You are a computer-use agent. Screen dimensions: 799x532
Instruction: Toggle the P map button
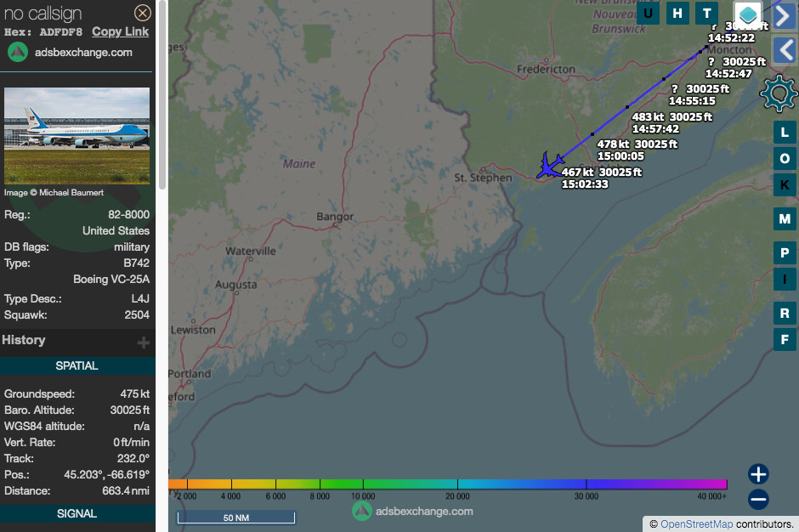click(785, 252)
